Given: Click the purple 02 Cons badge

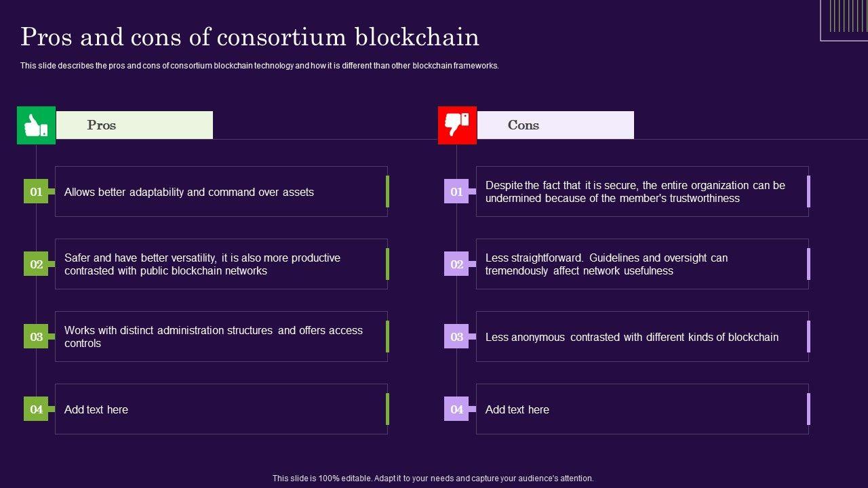Looking at the screenshot, I should click(x=456, y=264).
